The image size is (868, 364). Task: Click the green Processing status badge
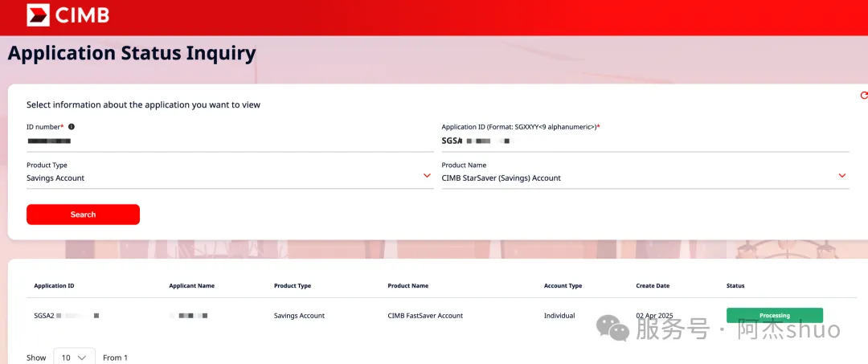[x=774, y=316]
